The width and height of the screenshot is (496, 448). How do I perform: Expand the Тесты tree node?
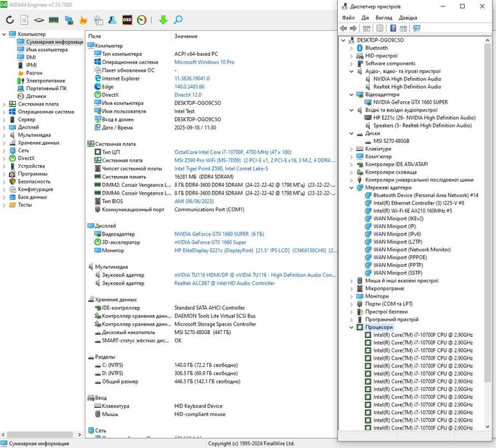(x=4, y=205)
